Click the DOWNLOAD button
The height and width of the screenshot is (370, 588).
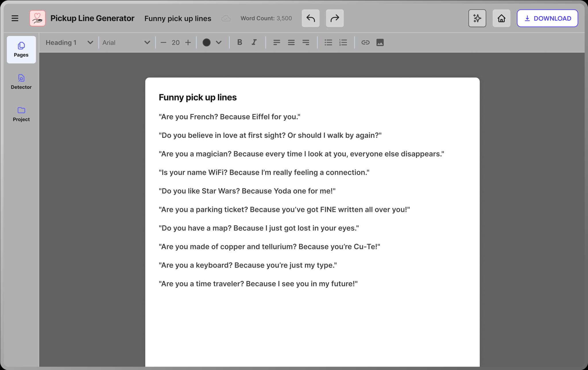click(x=547, y=18)
